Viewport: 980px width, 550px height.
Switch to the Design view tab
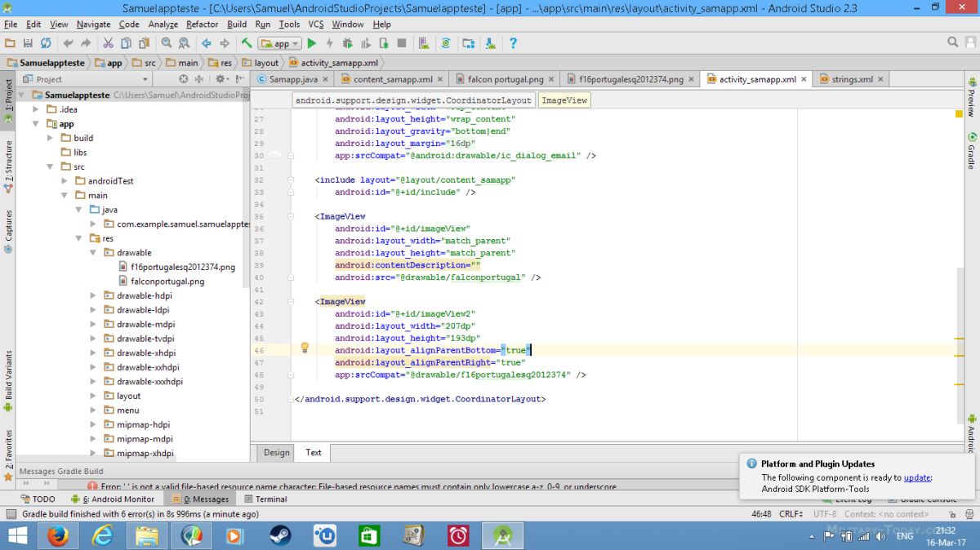pos(276,452)
